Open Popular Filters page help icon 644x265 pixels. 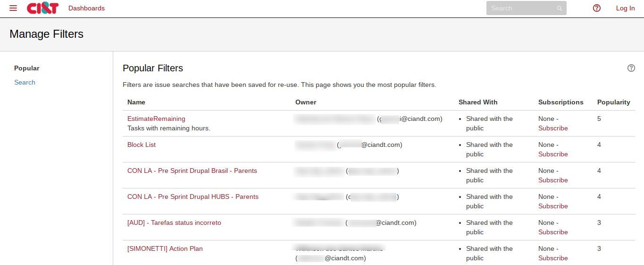(x=631, y=68)
